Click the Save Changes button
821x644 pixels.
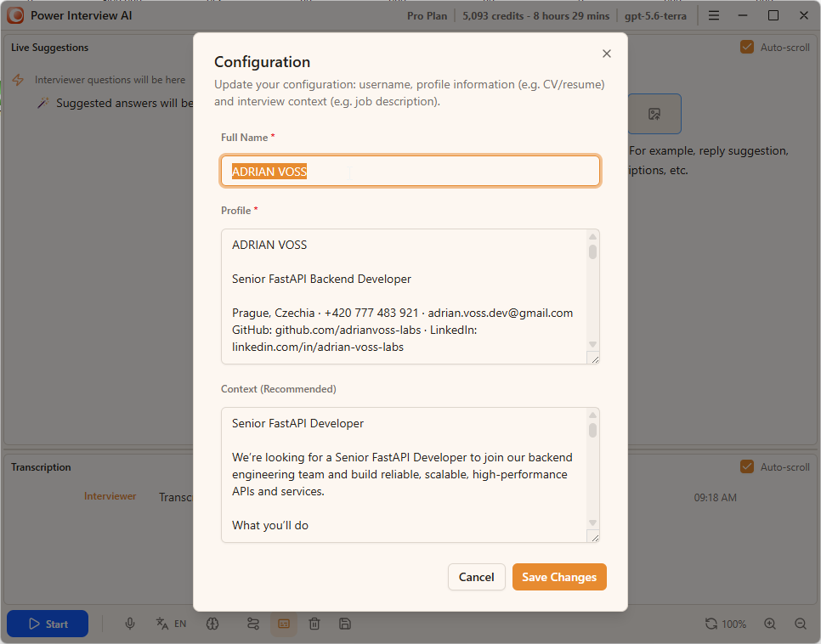pos(558,577)
